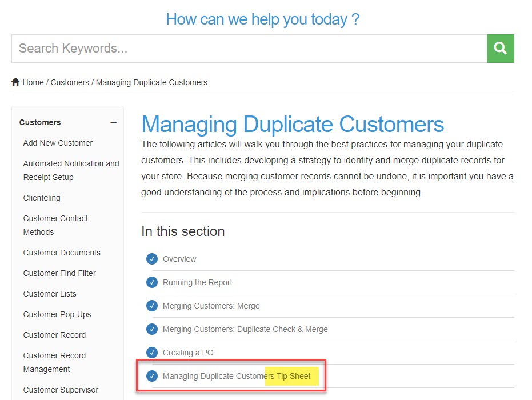Viewport: 532px width, 400px height.
Task: Click the checkmark icon beside Merging Customers: Merge
Action: click(152, 306)
